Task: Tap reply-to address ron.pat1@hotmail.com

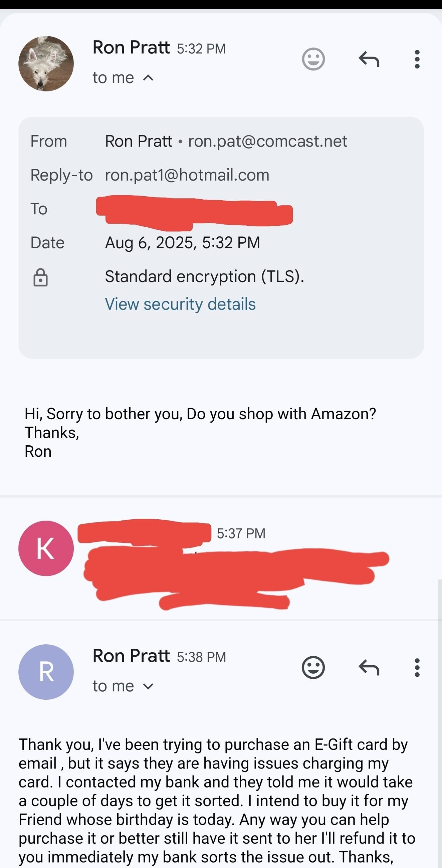Action: point(187,175)
